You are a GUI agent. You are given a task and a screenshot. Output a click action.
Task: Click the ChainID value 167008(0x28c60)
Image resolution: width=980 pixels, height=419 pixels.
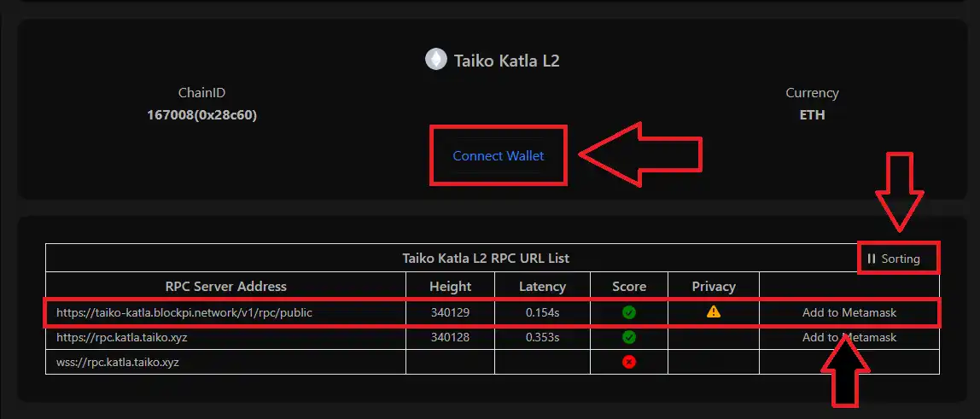(201, 115)
